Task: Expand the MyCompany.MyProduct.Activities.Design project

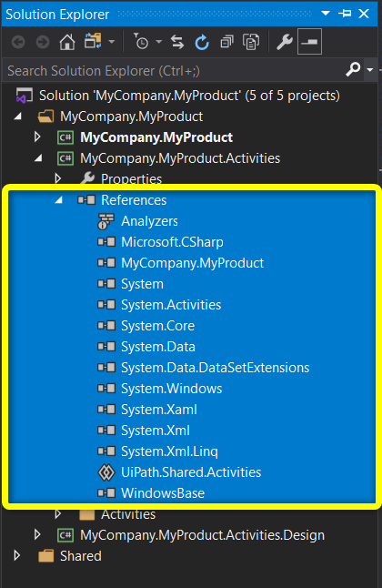Action: click(37, 534)
